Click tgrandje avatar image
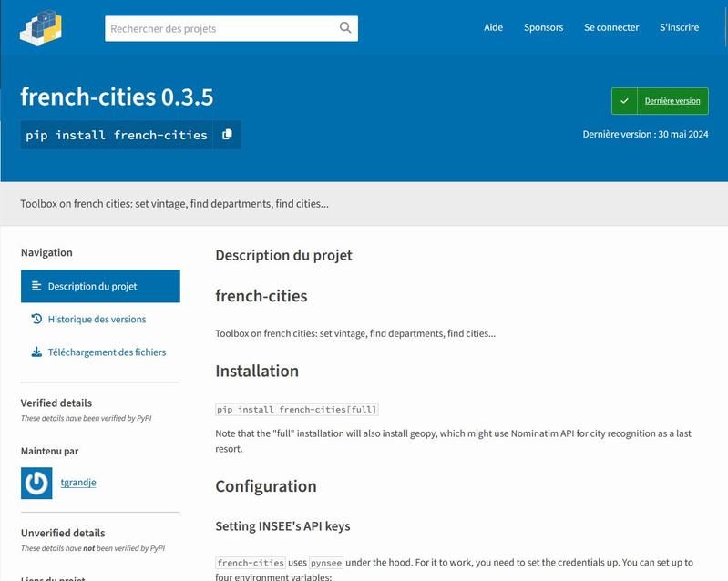The height and width of the screenshot is (581, 728). pos(36,483)
